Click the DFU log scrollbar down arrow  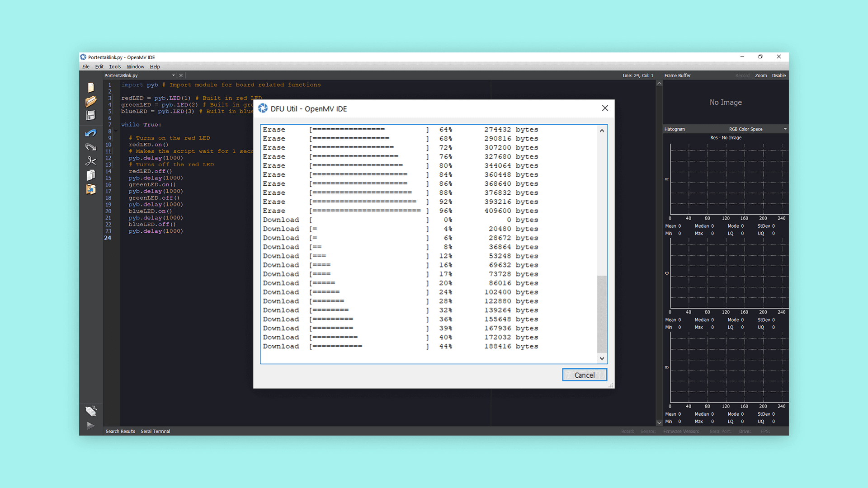[x=602, y=358]
